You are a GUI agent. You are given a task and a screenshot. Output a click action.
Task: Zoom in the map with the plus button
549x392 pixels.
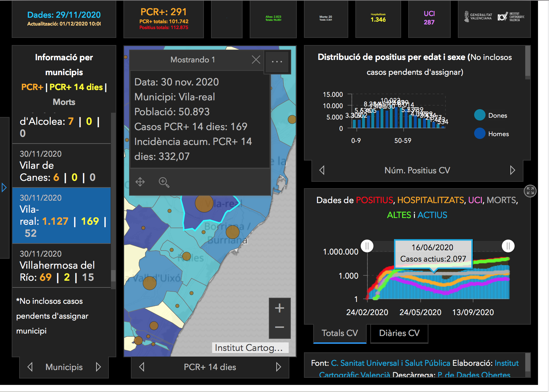(279, 308)
